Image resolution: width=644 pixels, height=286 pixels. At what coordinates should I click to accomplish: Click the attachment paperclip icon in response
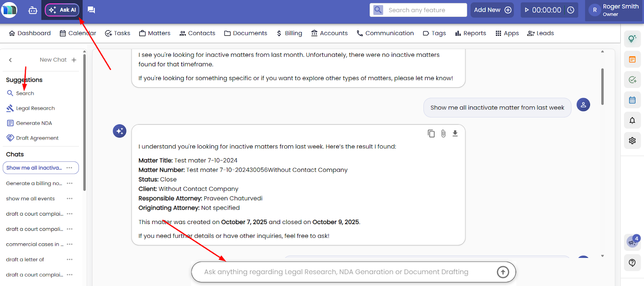[443, 134]
